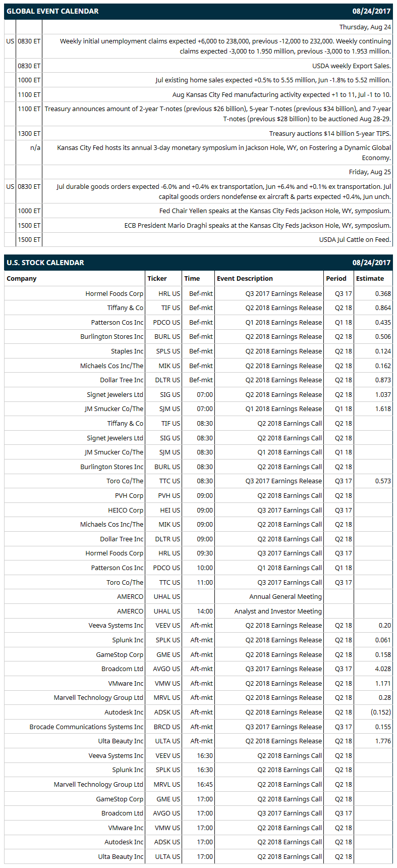Viewport: 397px width, 868px height.
Task: Click the ADSK US ticker in 17:00 row
Action: click(167, 842)
